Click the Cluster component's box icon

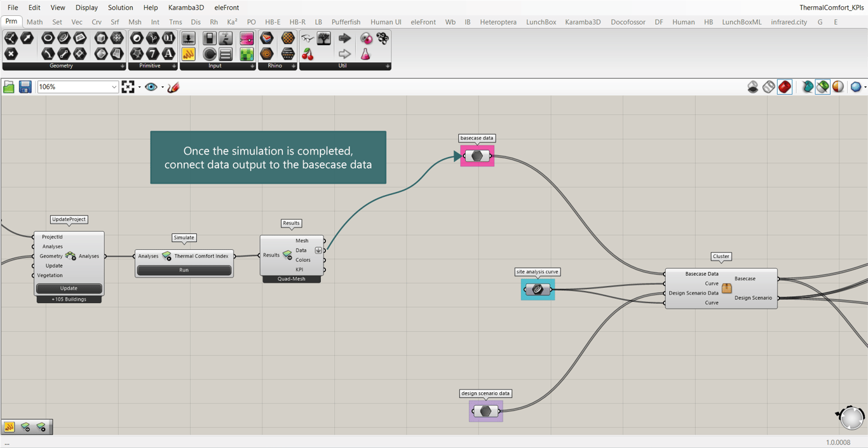(726, 288)
